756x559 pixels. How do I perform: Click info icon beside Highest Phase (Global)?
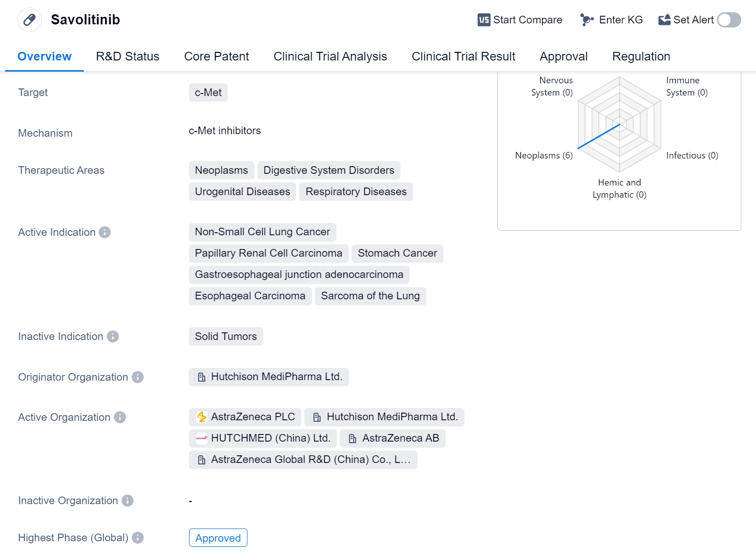(138, 538)
